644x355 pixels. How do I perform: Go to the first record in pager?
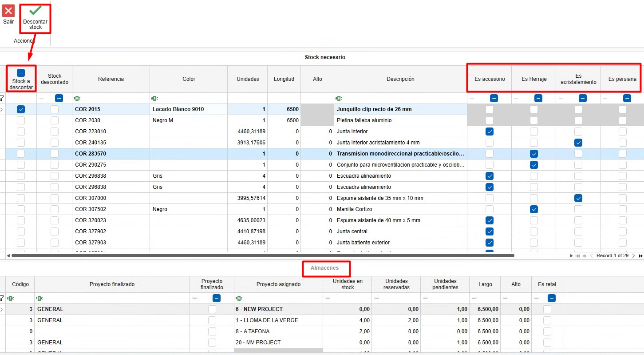577,256
